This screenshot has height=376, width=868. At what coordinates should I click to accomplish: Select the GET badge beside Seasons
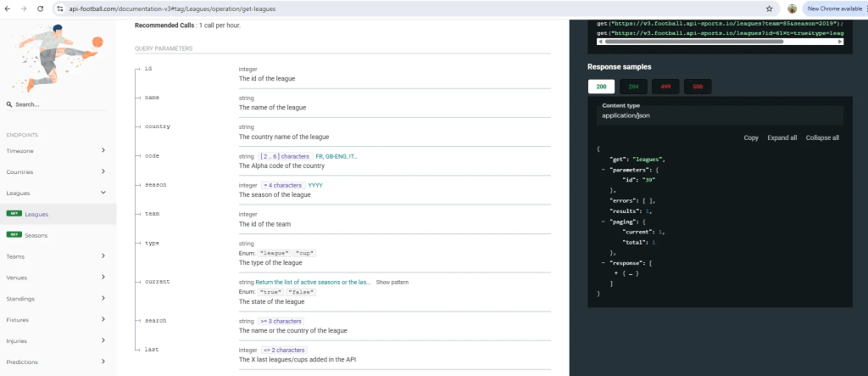point(14,235)
